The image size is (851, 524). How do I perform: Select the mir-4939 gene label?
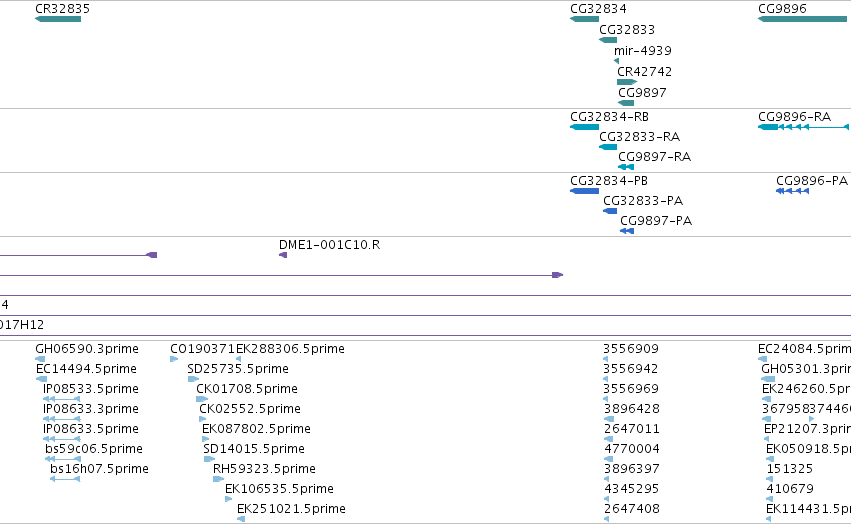[643, 50]
